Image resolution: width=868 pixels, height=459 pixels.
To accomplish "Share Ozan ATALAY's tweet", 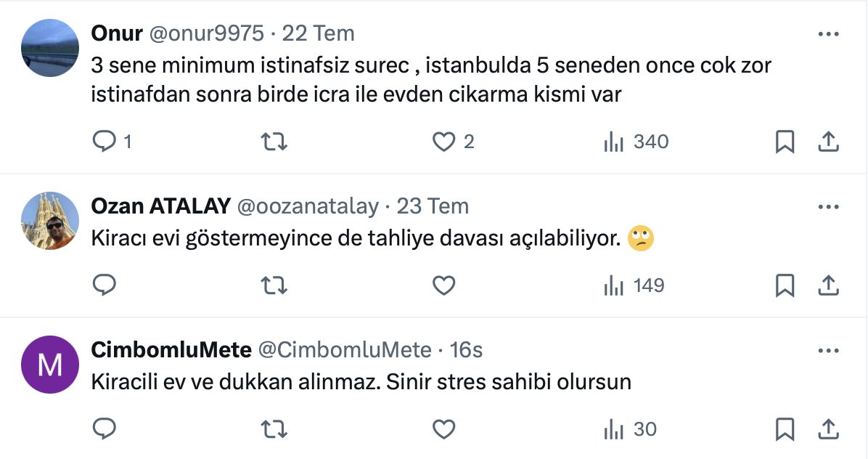I will pyautogui.click(x=828, y=285).
